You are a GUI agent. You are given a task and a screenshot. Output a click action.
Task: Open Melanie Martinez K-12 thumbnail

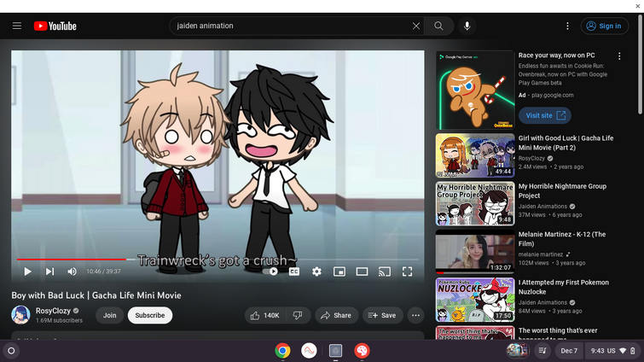(x=475, y=252)
